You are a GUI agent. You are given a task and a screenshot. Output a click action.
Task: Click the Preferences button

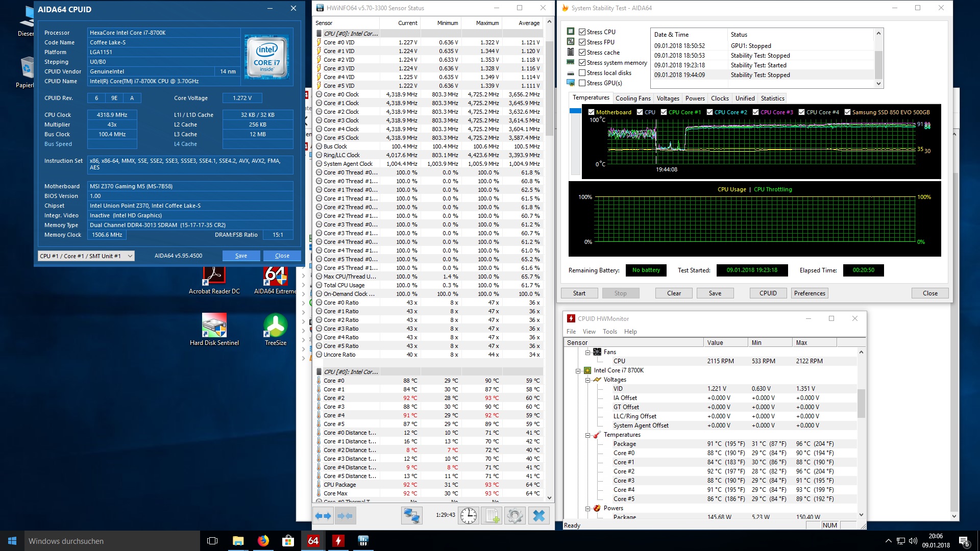810,293
